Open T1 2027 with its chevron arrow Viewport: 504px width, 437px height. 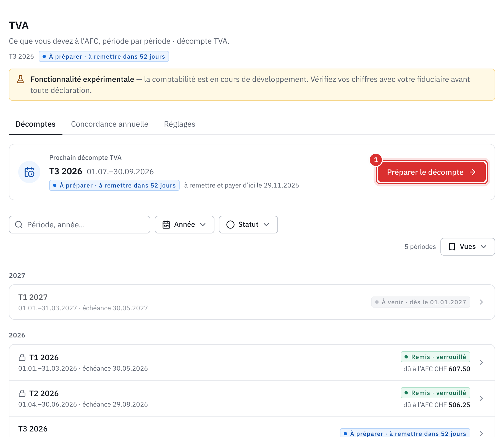[x=481, y=302]
